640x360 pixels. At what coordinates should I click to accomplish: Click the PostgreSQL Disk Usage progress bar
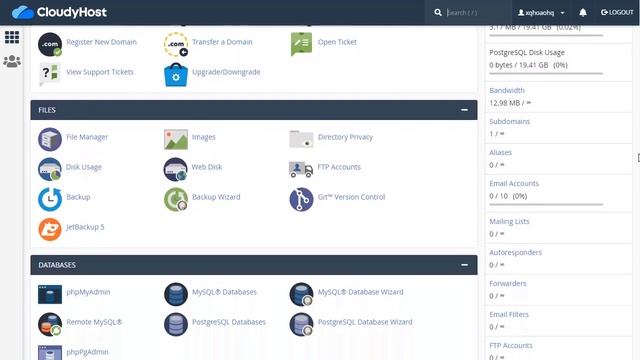546,73
